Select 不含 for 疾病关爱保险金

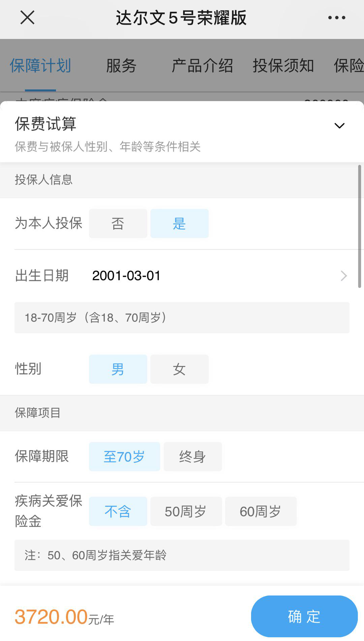118,511
